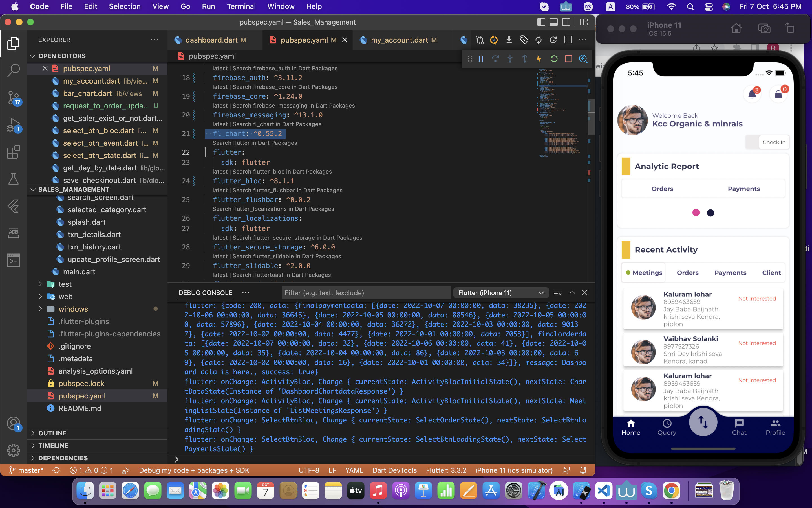Pause the debug session
The image size is (812, 508).
(480, 59)
